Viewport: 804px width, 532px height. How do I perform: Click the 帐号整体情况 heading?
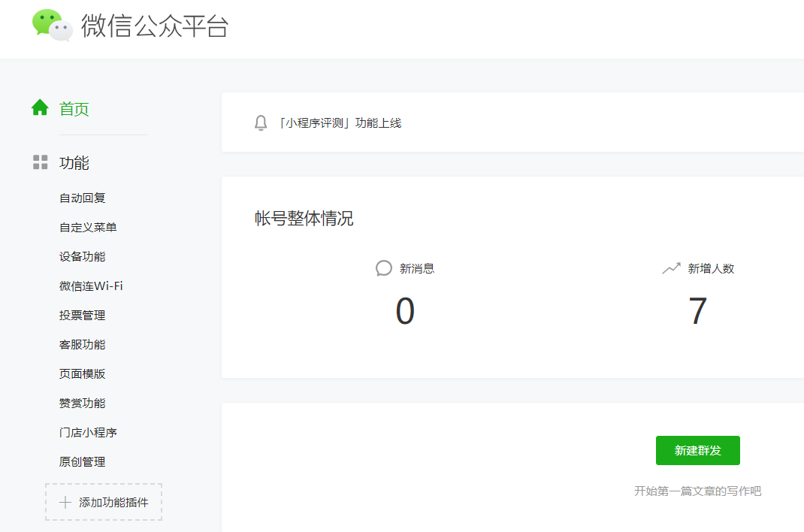tap(304, 219)
